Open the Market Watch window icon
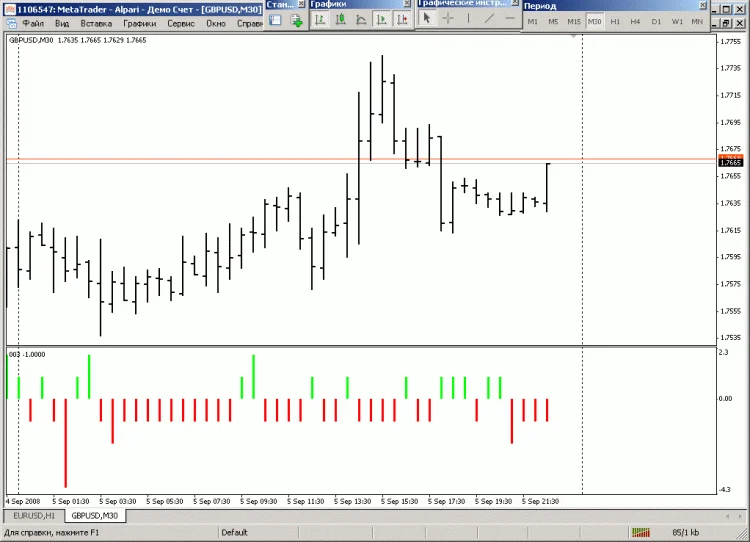This screenshot has width=750, height=542. [x=275, y=20]
